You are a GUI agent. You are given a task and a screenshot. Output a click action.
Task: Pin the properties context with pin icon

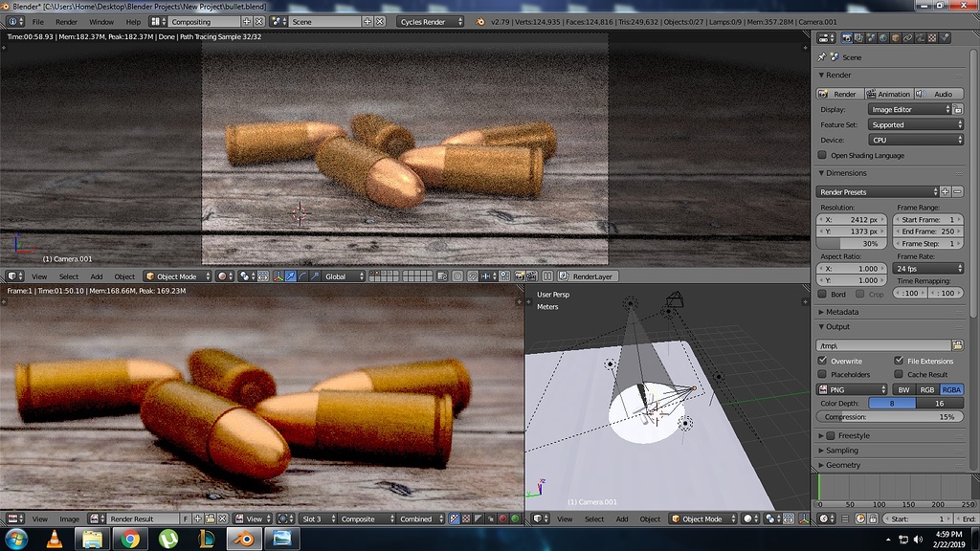click(822, 56)
